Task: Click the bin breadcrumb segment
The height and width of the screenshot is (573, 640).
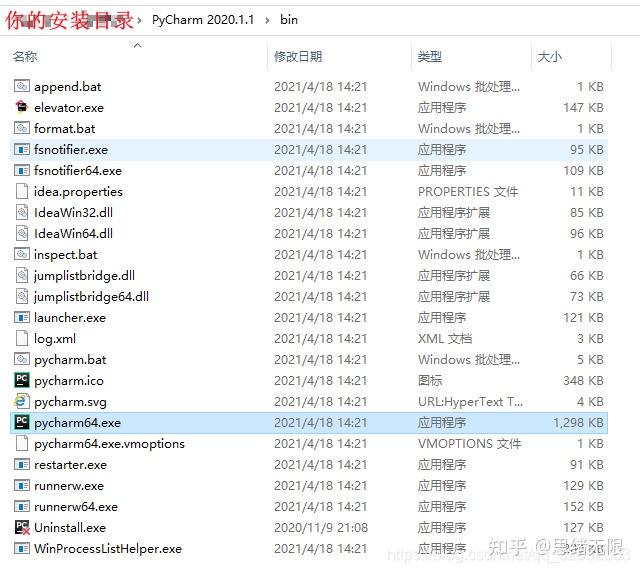Action: (x=289, y=20)
